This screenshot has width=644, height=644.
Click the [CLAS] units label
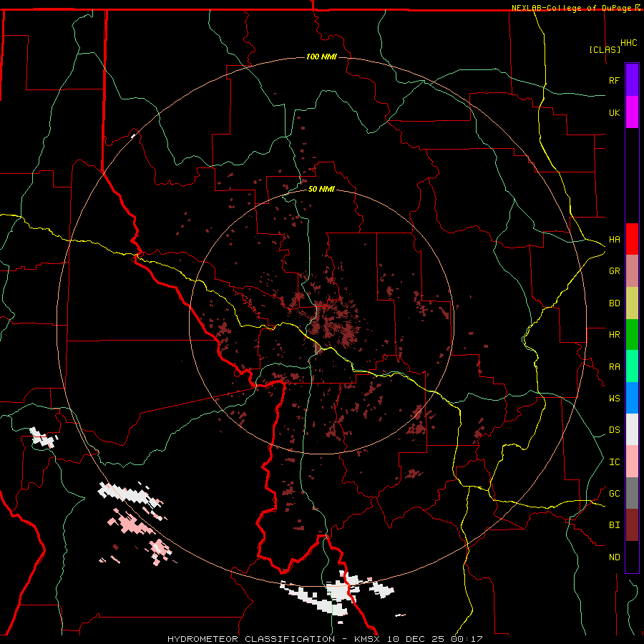(605, 49)
